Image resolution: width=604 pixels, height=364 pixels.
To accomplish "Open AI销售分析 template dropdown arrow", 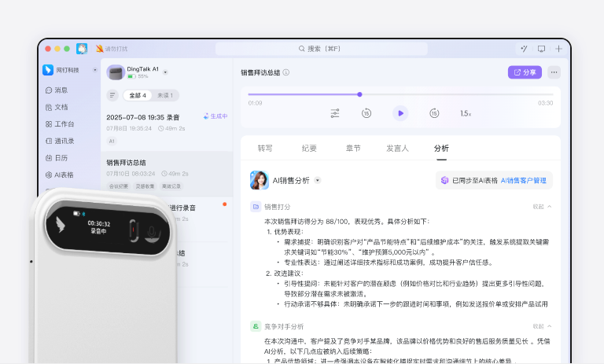I will point(318,180).
